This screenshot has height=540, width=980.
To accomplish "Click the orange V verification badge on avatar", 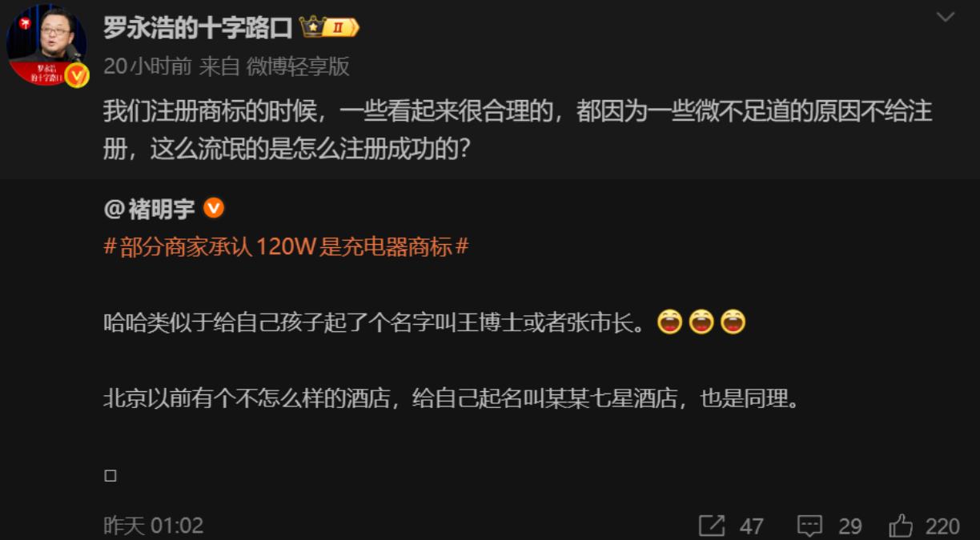I will coord(77,75).
